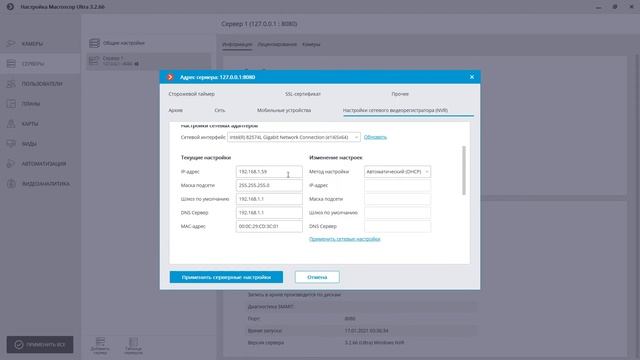Image resolution: width=640 pixels, height=360 pixels.
Task: Click the current Маска подсети field 255.255.255.0
Action: point(269,185)
